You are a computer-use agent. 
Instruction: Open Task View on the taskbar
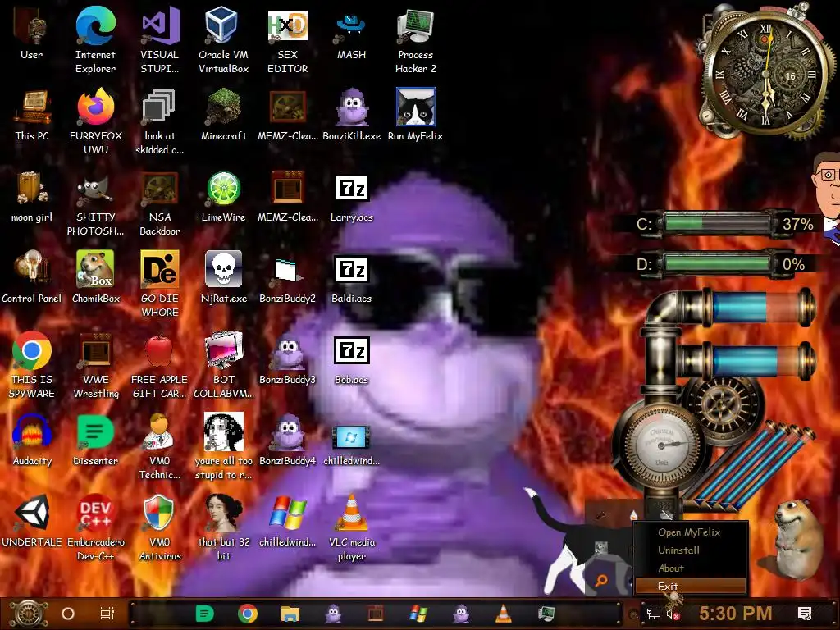pyautogui.click(x=107, y=614)
